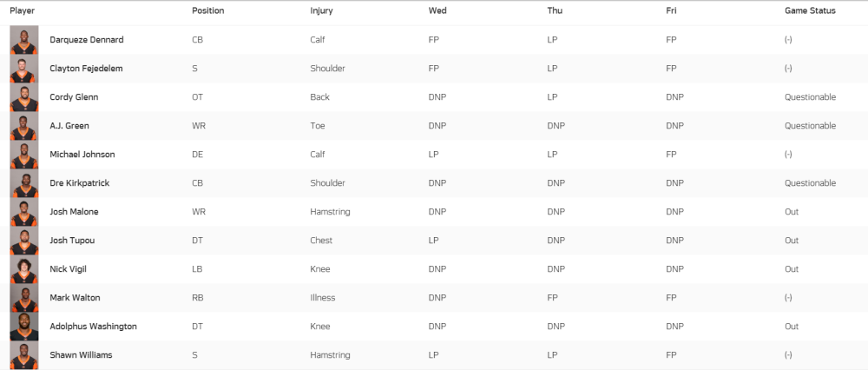This screenshot has height=370, width=868.
Task: Click Clayton Fejedelem's headshot photo
Action: (23, 69)
